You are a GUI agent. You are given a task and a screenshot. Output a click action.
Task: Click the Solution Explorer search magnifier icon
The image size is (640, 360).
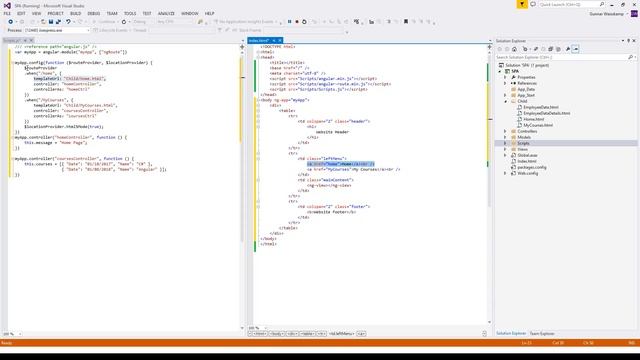click(x=630, y=57)
